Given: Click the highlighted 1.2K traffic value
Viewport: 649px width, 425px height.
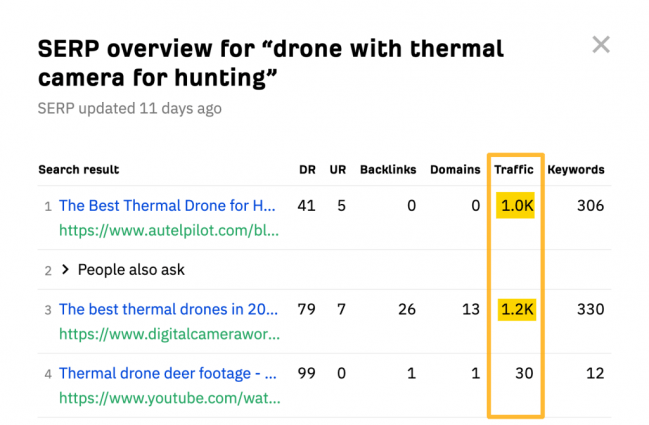Looking at the screenshot, I should click(x=517, y=309).
